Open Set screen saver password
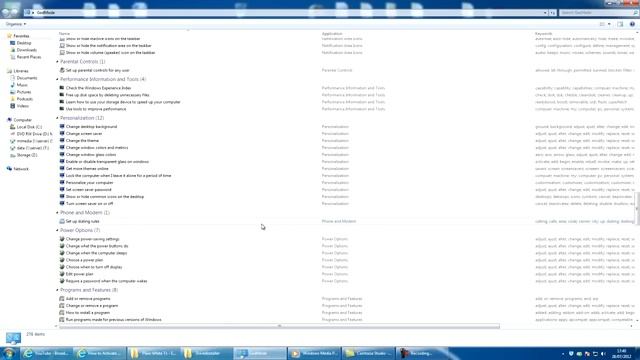Screen dimensions: 640x360 [x=89, y=189]
